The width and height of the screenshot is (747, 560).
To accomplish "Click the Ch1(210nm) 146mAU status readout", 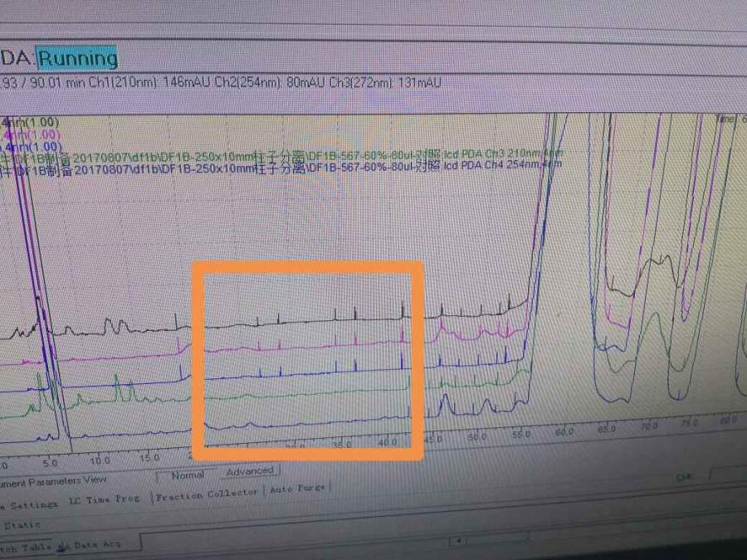I will (x=149, y=82).
